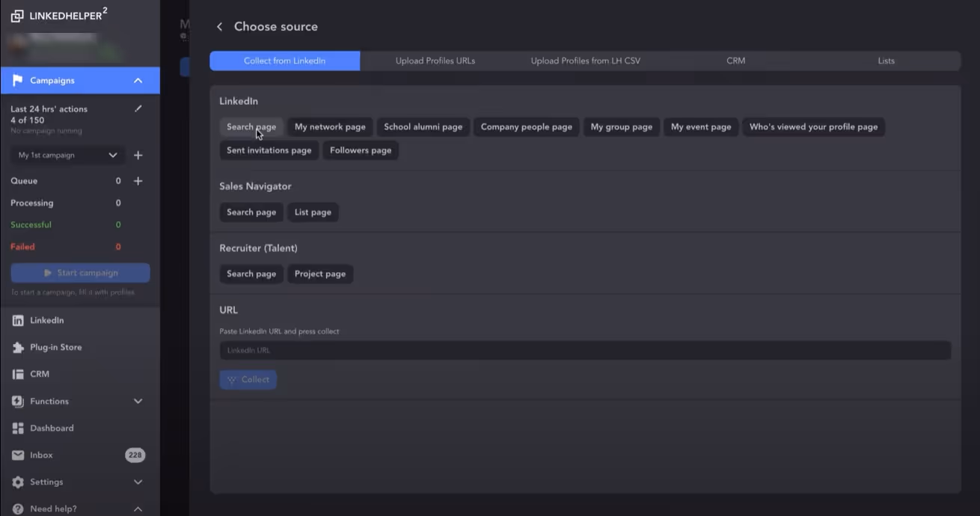
Task: Click the Campaigns flag section
Action: (52, 80)
